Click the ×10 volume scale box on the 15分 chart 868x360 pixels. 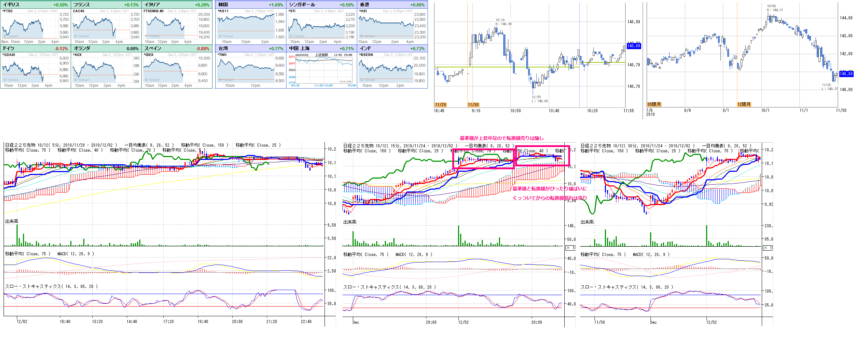pyautogui.click(x=570, y=248)
